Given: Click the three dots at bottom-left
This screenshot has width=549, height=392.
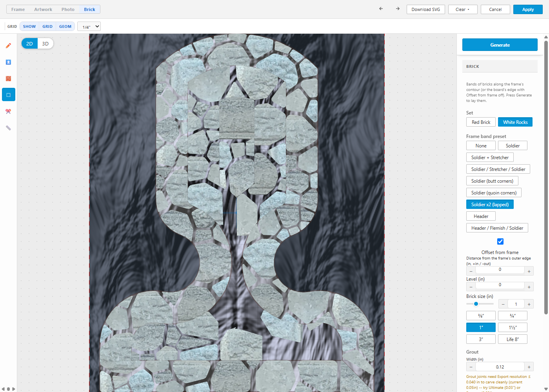Looking at the screenshot, I should [x=8, y=389].
